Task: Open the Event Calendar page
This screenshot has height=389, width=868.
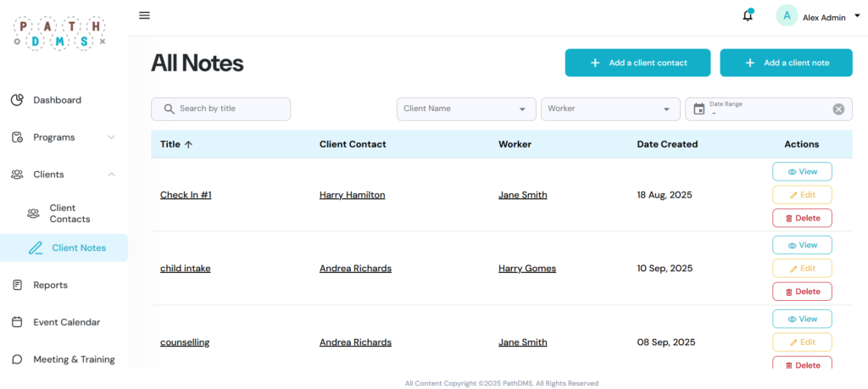Action: coord(66,322)
